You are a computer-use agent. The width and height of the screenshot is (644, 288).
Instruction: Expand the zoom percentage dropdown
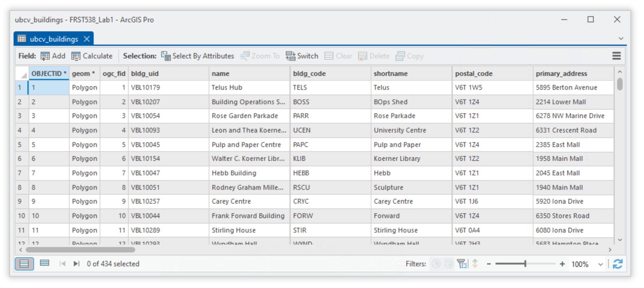pos(600,264)
